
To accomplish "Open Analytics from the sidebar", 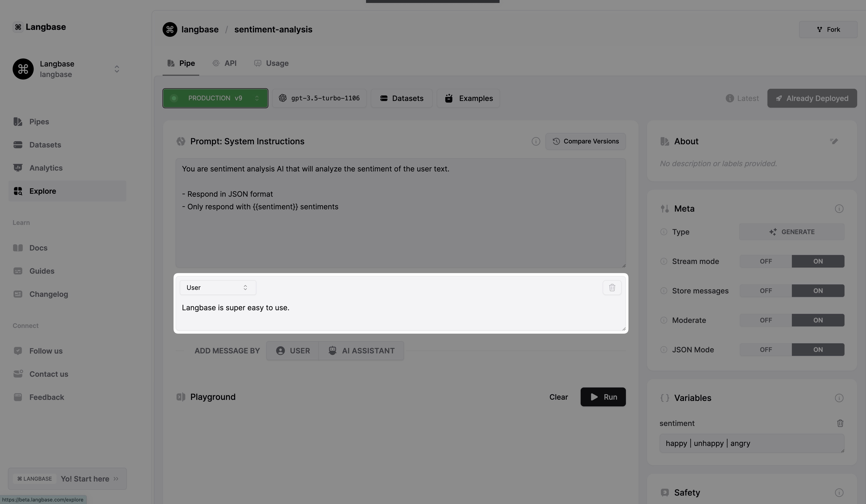I will tap(46, 168).
